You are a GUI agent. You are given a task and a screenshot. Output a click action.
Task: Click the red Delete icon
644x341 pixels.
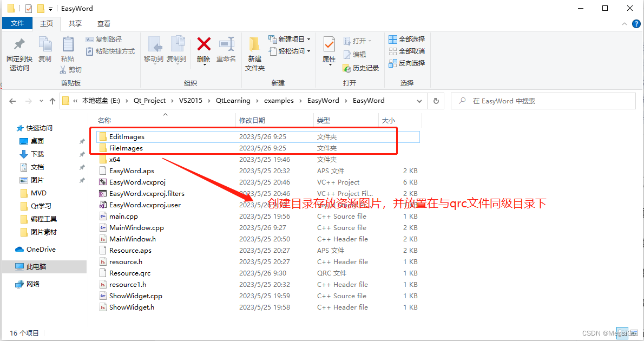coord(203,44)
